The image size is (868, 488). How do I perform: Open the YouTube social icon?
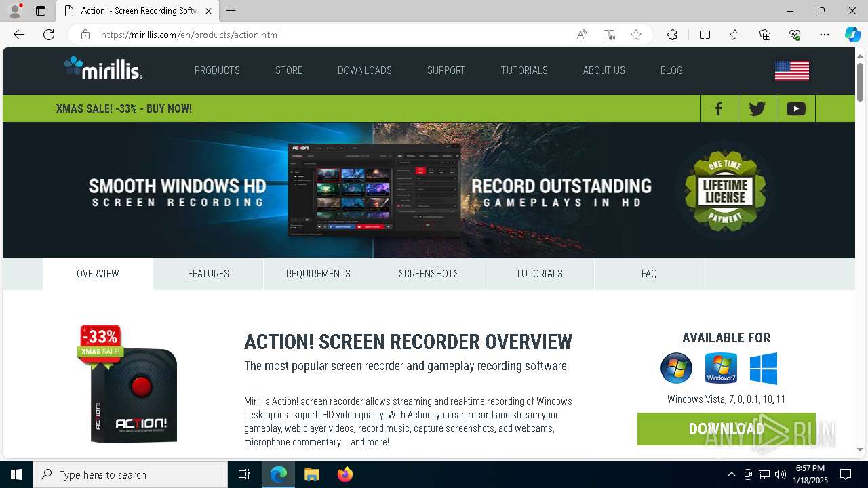point(796,108)
